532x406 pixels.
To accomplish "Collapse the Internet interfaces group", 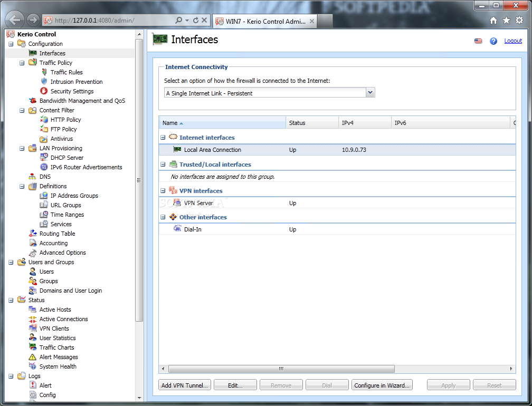I will (x=163, y=138).
